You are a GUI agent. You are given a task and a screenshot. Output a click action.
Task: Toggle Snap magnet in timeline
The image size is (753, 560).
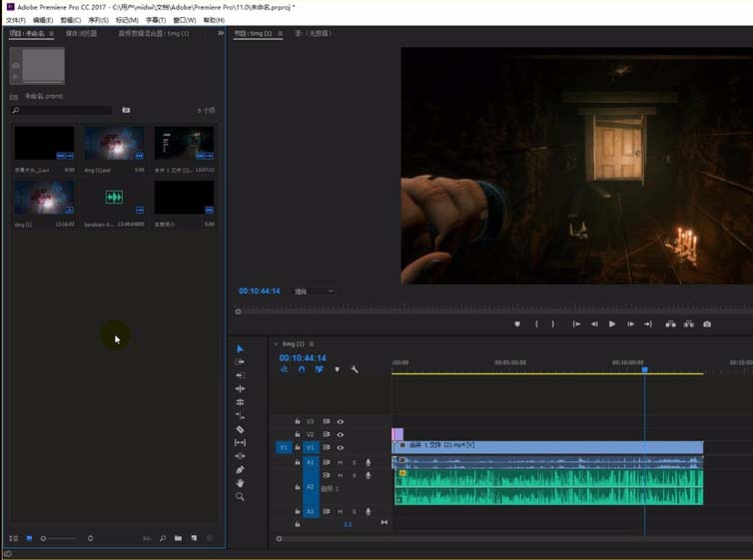pos(302,369)
